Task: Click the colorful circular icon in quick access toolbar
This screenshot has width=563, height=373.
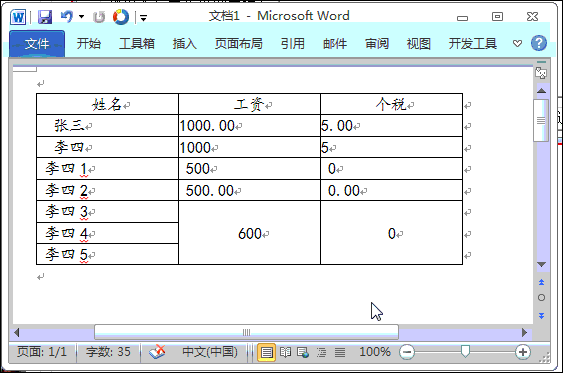Action: (x=121, y=17)
